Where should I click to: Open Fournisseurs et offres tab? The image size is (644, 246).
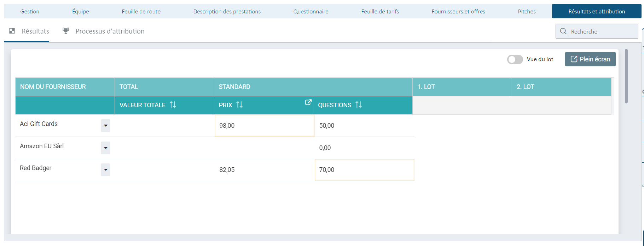458,11
